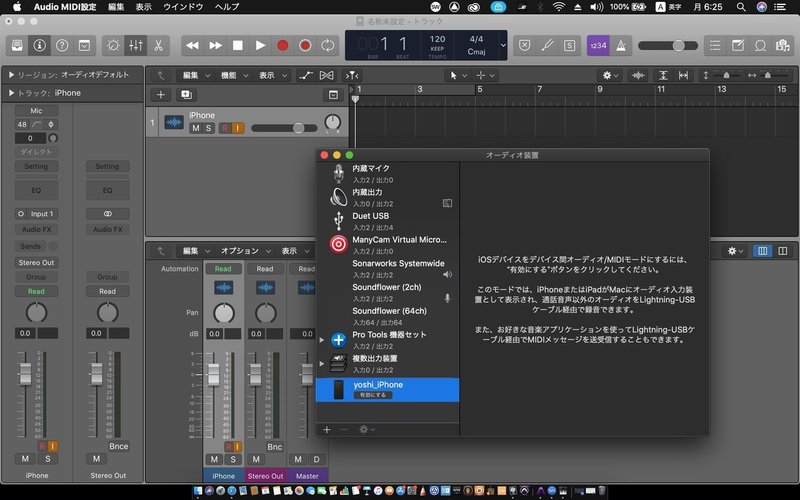Expand 複数出力装置 disclosure triangle
The image size is (800, 500).
click(x=321, y=364)
